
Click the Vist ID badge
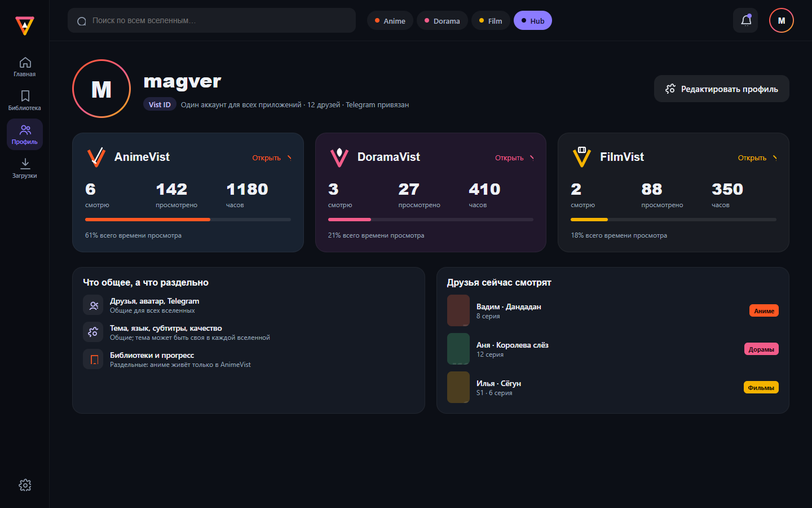pyautogui.click(x=160, y=104)
